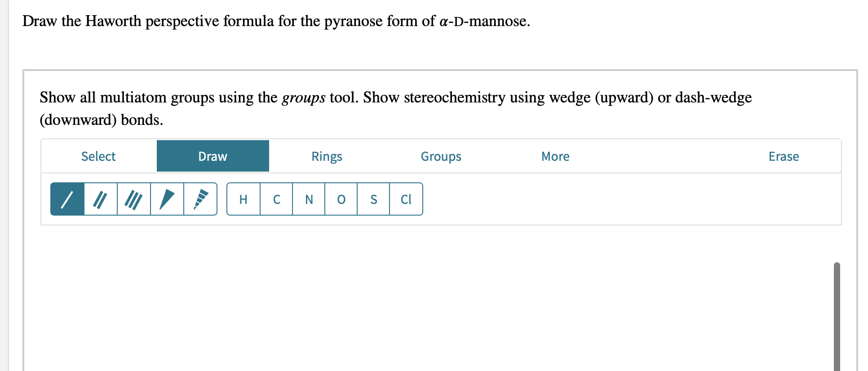Select the double bond tool

click(x=101, y=199)
